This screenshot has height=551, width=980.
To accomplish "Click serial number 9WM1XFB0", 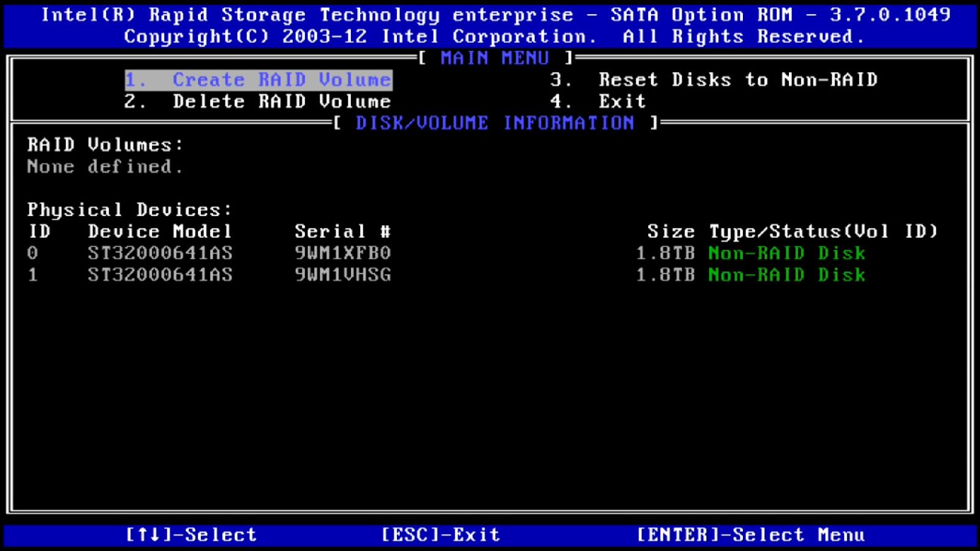I will (x=343, y=253).
